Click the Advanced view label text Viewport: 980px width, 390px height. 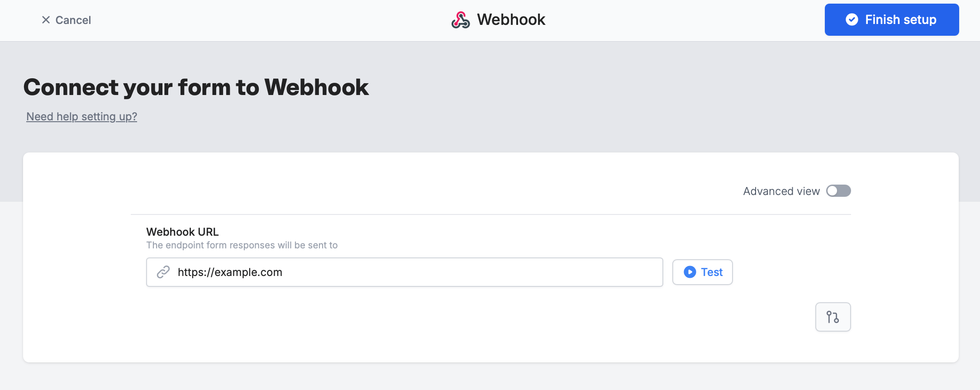pos(781,191)
